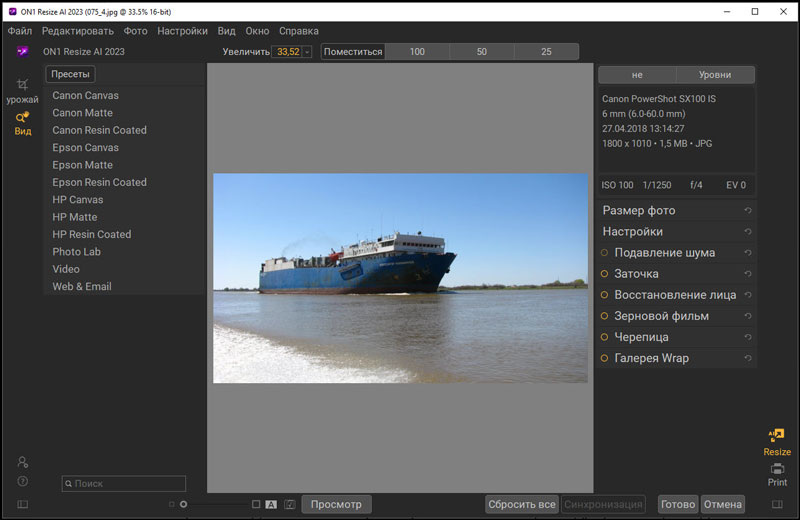Image resolution: width=800 pixels, height=520 pixels.
Task: Click the Просмотр preview button
Action: [336, 504]
